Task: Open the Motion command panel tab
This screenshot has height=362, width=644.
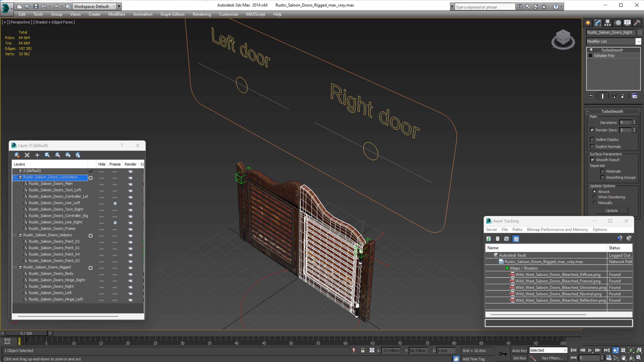Action: coord(618,23)
